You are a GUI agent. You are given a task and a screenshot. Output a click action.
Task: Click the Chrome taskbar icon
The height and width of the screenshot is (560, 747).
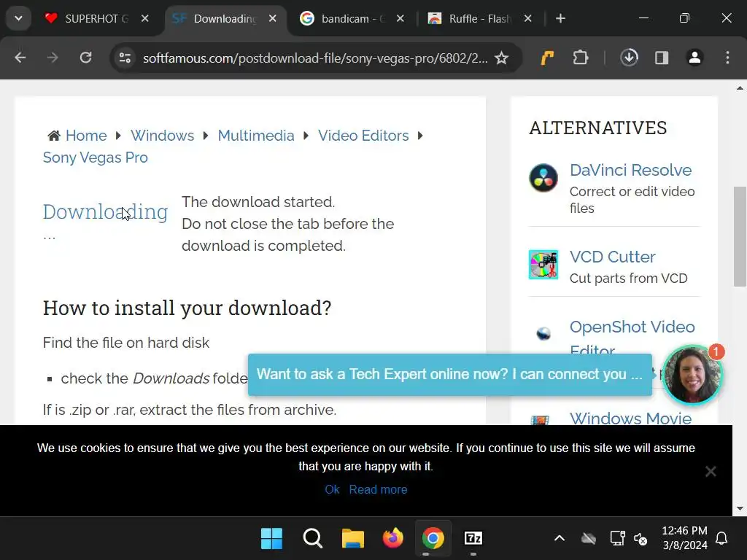tap(433, 539)
